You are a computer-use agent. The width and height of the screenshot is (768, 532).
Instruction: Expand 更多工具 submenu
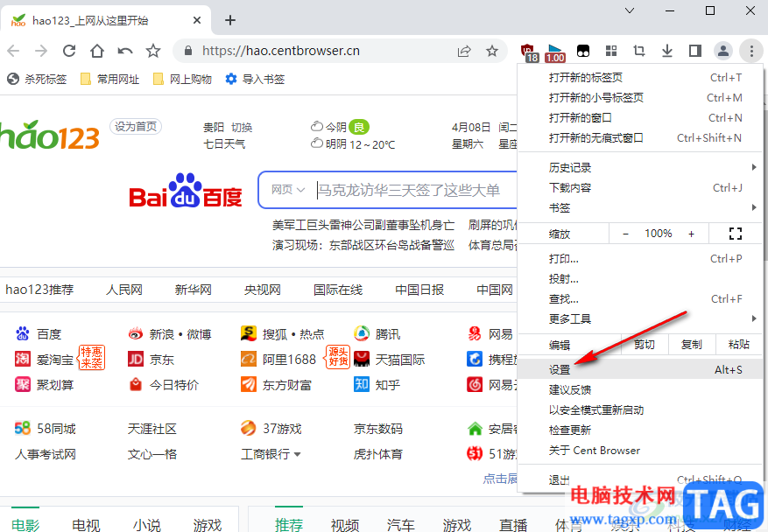coord(641,318)
